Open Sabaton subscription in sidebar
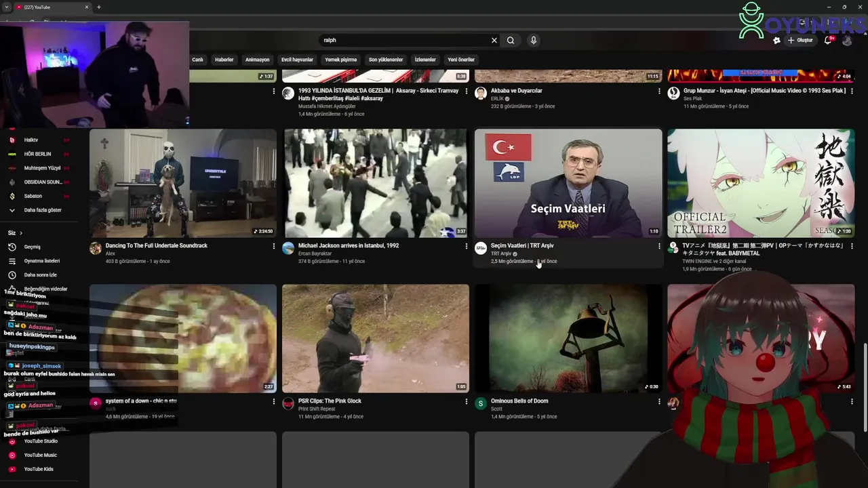Screen dimensions: 868x488 pyautogui.click(x=33, y=196)
